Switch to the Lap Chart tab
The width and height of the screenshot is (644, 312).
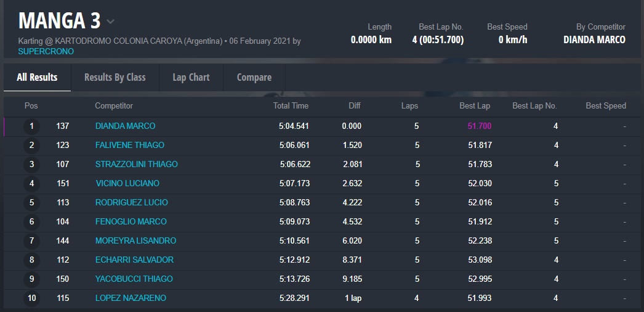pos(191,77)
